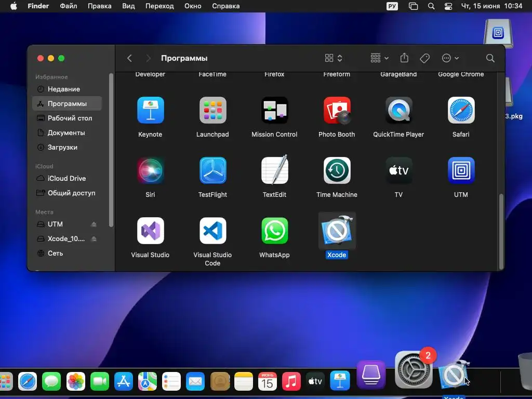
Task: Open Maps from the Dock
Action: click(x=147, y=381)
